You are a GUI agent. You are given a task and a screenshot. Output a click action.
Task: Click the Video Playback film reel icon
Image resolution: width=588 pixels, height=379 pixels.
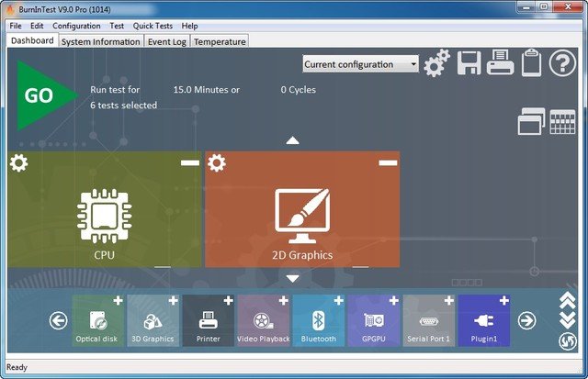(x=264, y=321)
